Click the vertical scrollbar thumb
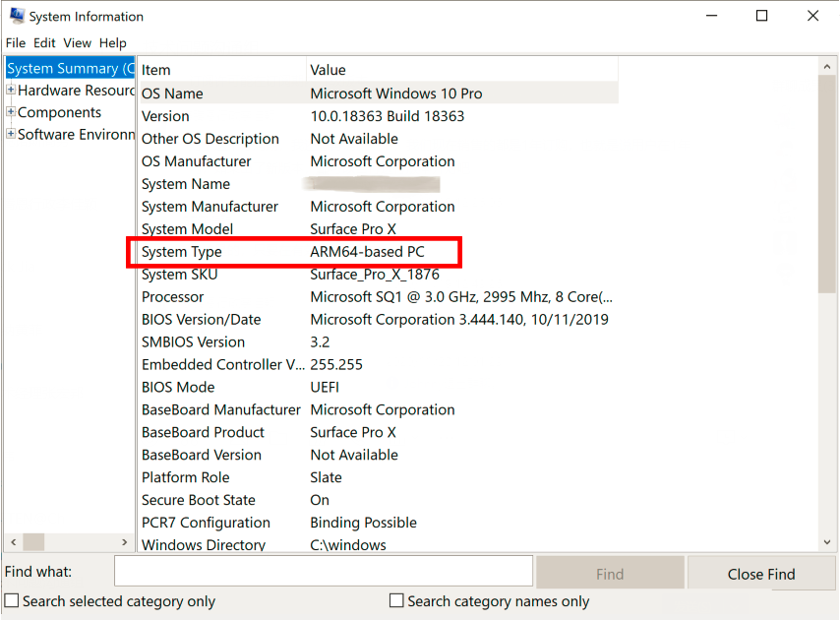 click(827, 184)
